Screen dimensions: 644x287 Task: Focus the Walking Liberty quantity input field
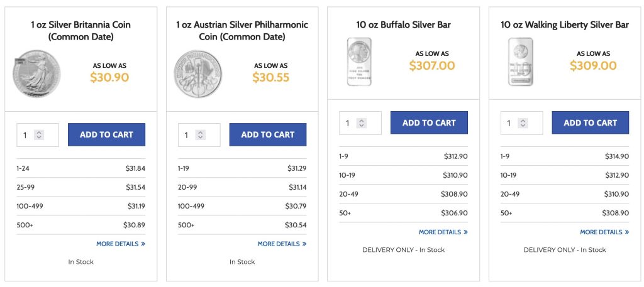(x=511, y=123)
